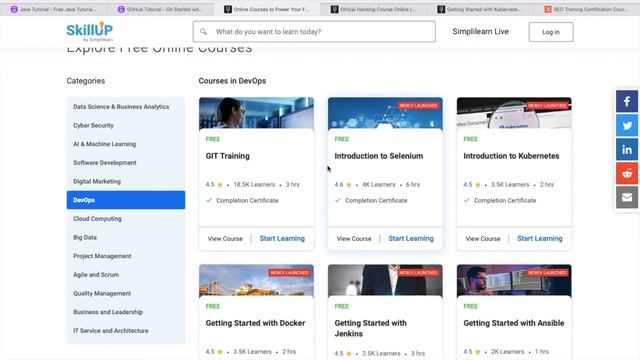The height and width of the screenshot is (360, 640).
Task: Click the search magnifier icon
Action: tap(203, 31)
